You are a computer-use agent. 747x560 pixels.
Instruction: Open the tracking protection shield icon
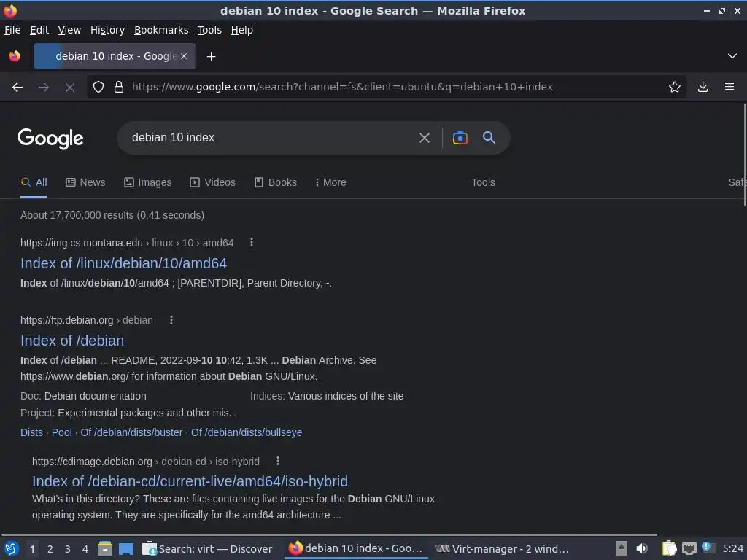pyautogui.click(x=98, y=87)
